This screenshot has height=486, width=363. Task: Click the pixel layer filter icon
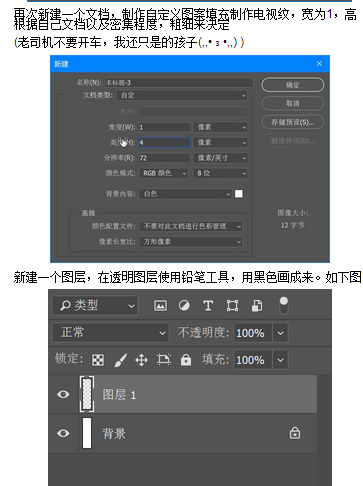tap(160, 305)
